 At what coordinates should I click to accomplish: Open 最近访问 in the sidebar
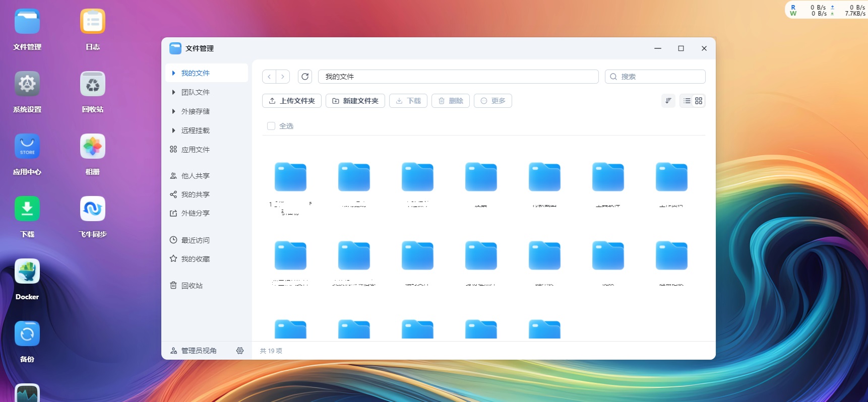195,240
